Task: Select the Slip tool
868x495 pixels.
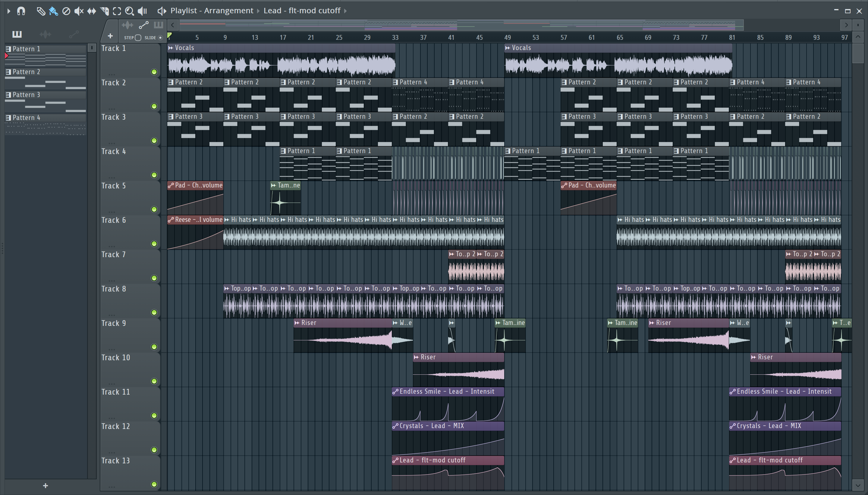Action: tap(91, 11)
